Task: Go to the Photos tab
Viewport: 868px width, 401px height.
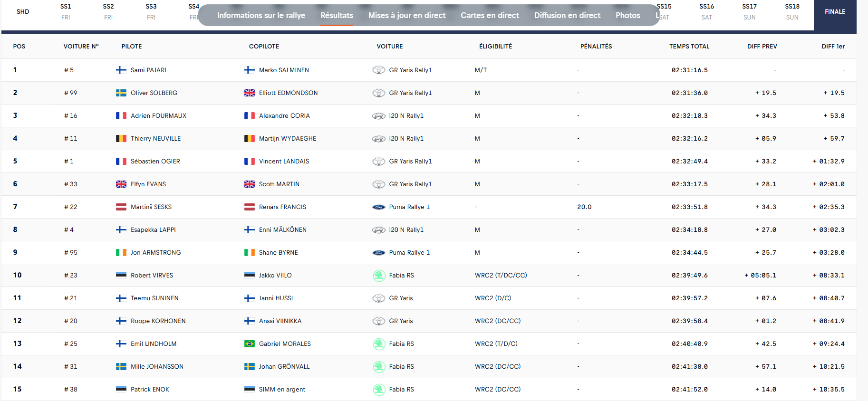Action: click(x=627, y=15)
